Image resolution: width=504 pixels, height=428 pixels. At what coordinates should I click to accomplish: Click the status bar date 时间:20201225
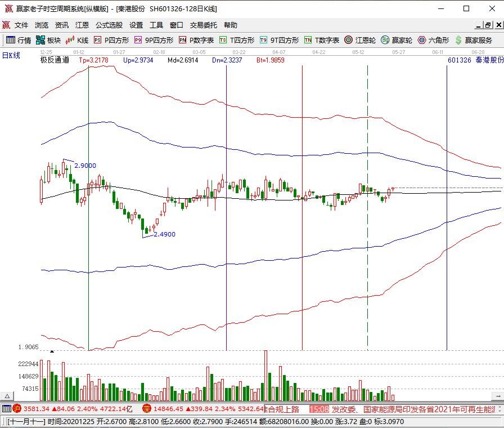coord(71,422)
